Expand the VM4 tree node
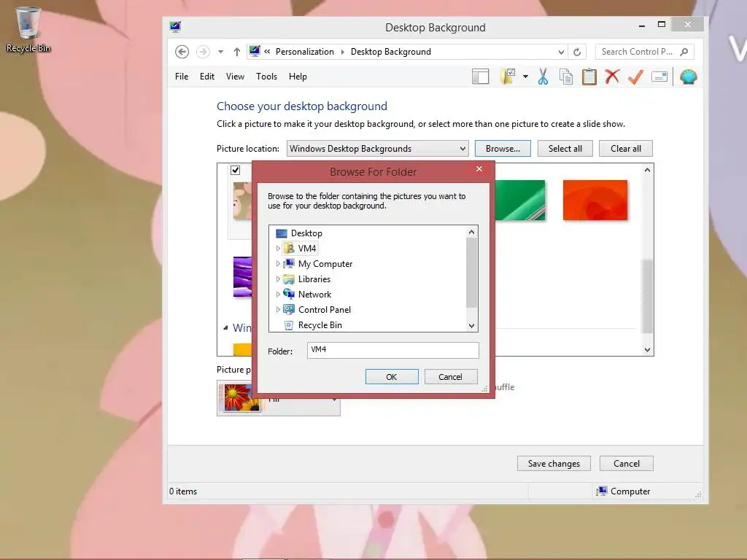747x560 pixels. pos(278,249)
